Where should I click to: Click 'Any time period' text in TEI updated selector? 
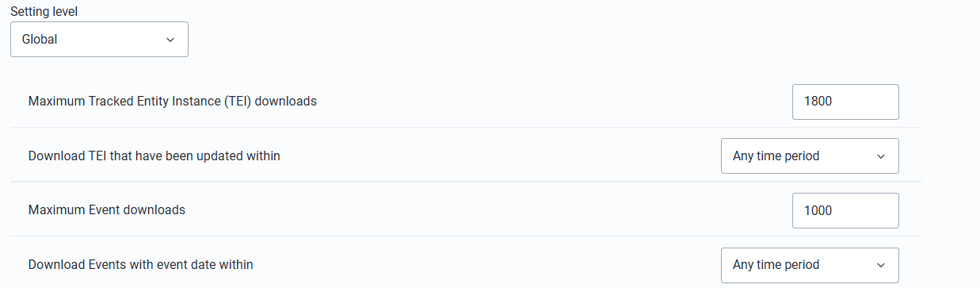(776, 156)
